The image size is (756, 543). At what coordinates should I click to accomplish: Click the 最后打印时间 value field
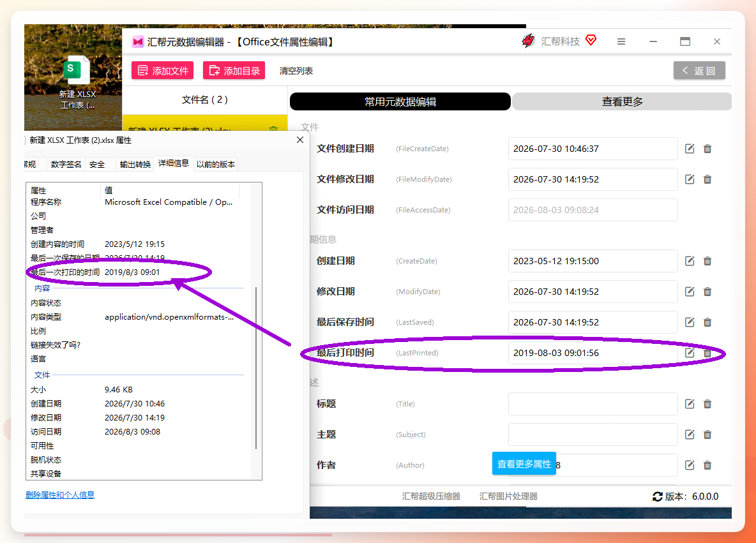[593, 353]
